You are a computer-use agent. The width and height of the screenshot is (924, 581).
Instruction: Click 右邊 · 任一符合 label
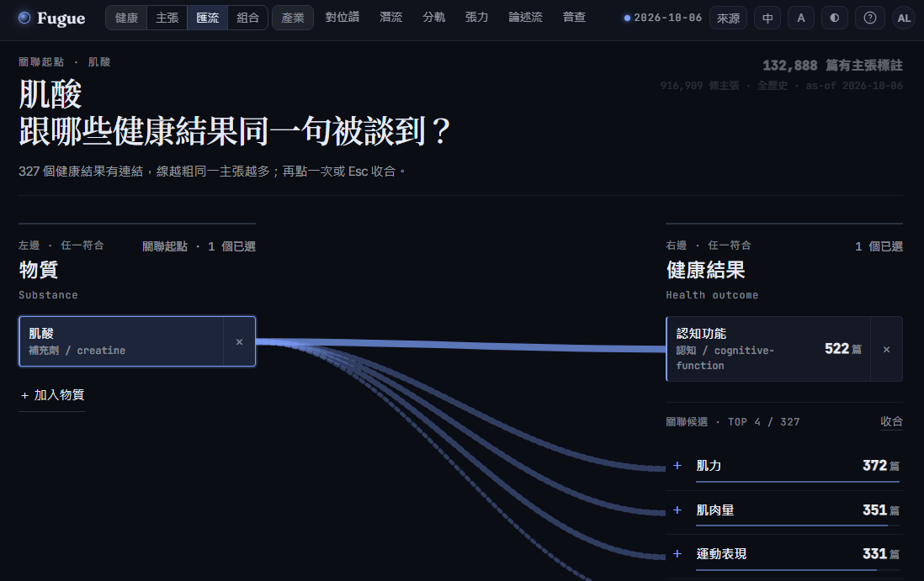coord(709,246)
